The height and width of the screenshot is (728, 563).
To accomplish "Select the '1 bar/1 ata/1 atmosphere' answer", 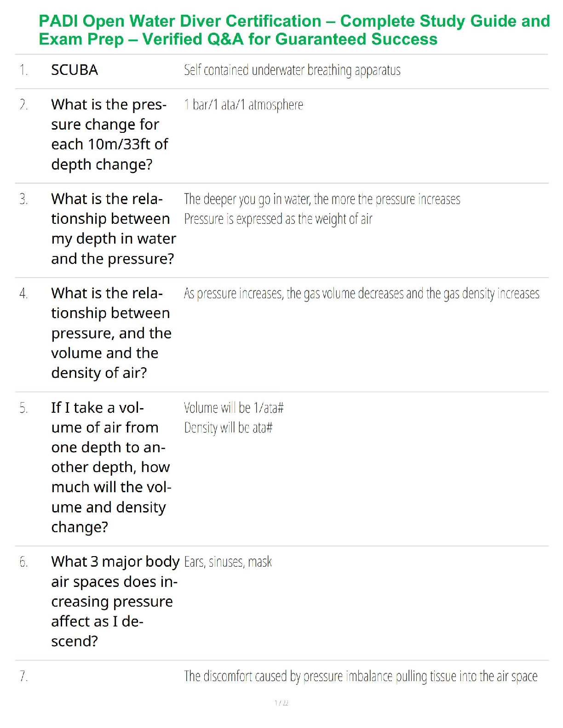I will tap(243, 105).
